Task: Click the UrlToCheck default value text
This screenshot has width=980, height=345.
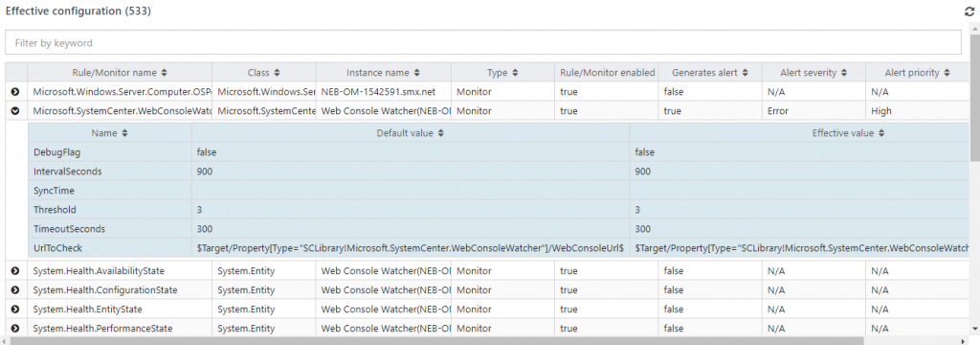Action: tap(410, 248)
